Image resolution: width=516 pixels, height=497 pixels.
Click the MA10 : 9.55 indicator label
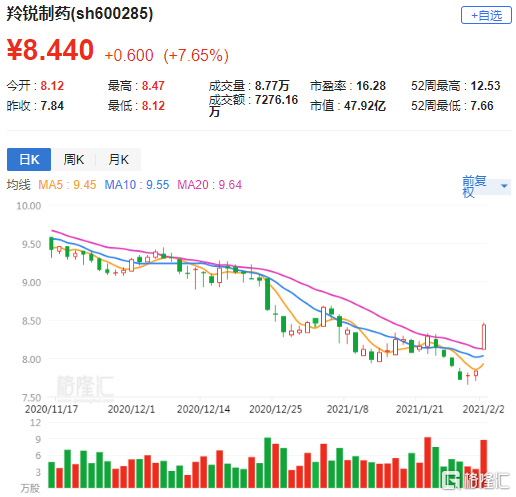[x=137, y=185]
